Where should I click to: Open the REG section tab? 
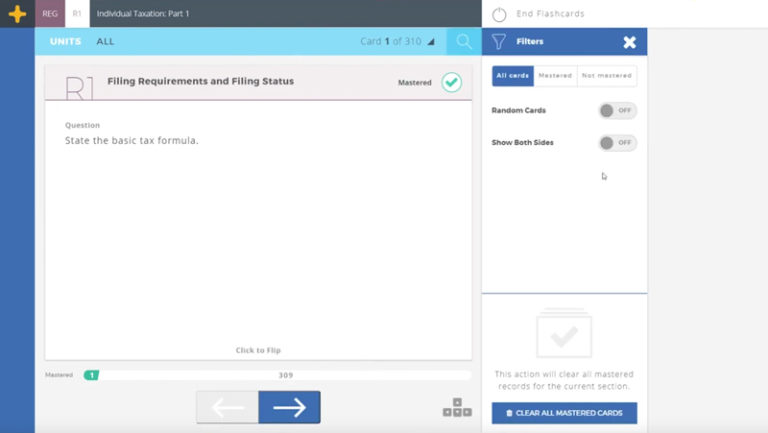coord(50,14)
